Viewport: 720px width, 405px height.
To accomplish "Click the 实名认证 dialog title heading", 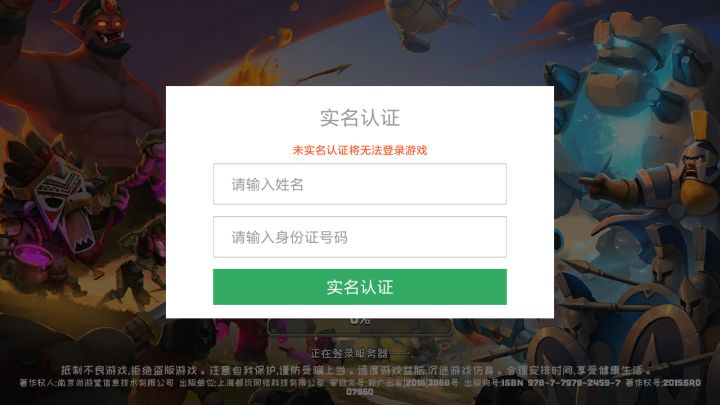I will (360, 118).
